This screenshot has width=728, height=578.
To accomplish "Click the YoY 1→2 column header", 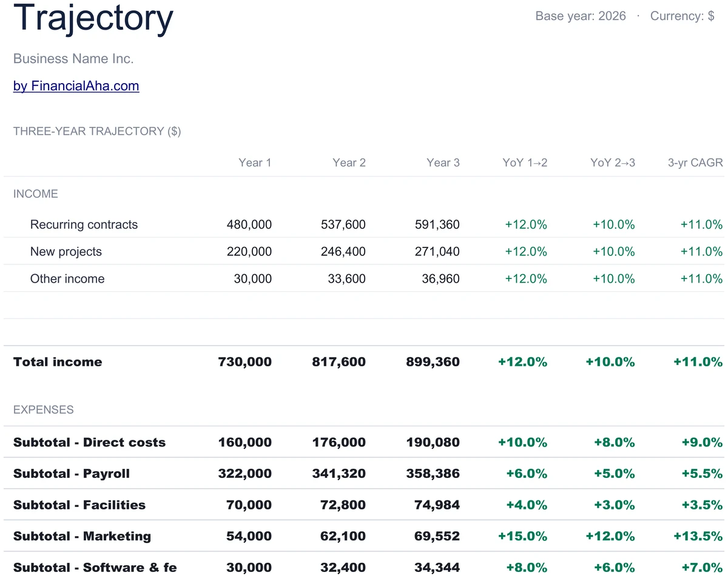I will coord(525,163).
